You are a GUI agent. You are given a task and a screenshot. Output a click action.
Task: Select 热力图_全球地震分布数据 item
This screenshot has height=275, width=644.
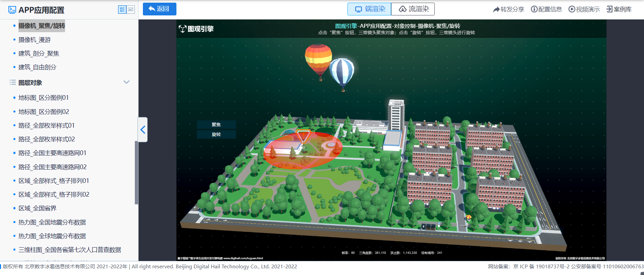tap(52, 236)
